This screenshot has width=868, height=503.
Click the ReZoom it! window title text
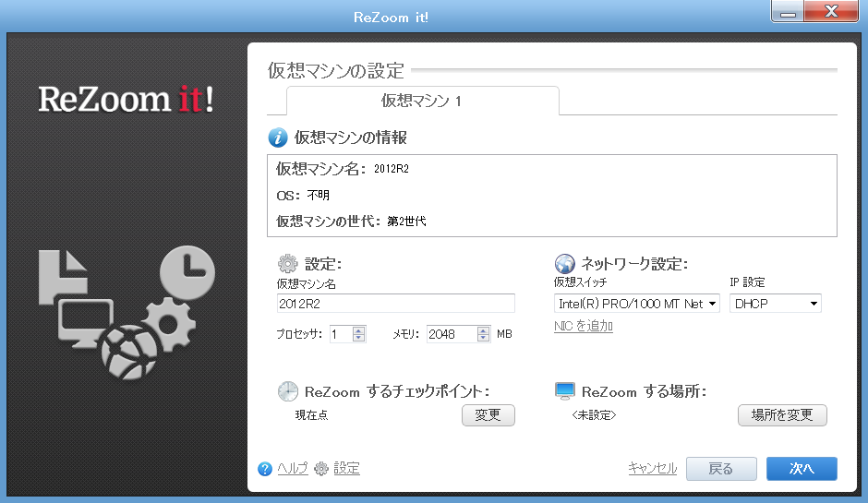(391, 18)
